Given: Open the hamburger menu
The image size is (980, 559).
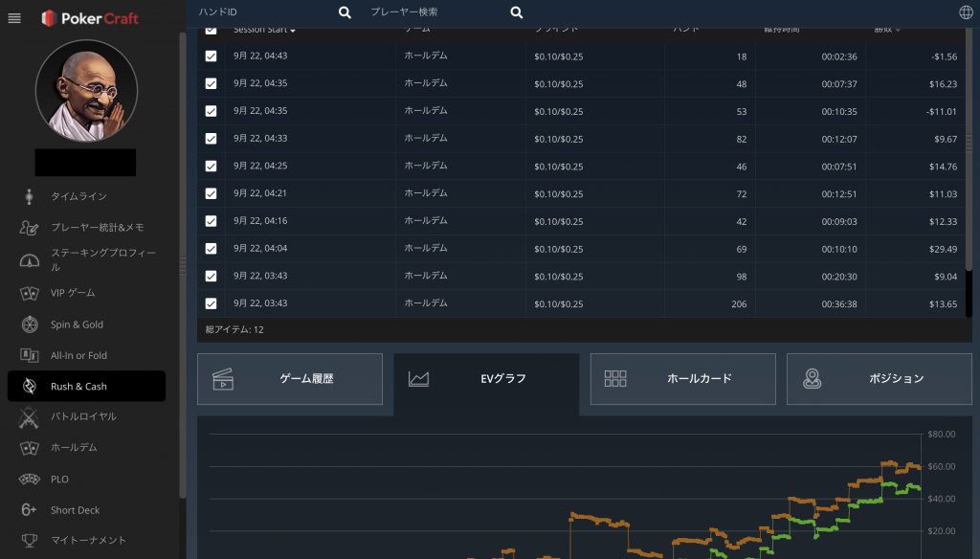Looking at the screenshot, I should pyautogui.click(x=14, y=19).
